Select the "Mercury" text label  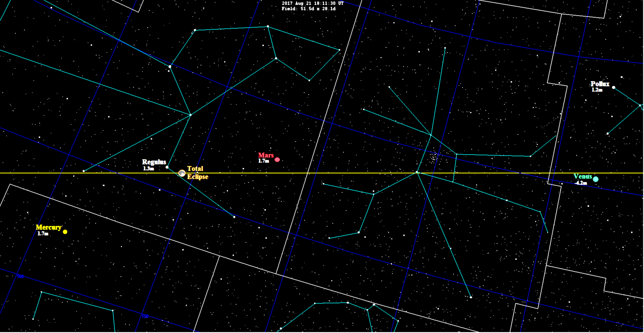(x=49, y=227)
